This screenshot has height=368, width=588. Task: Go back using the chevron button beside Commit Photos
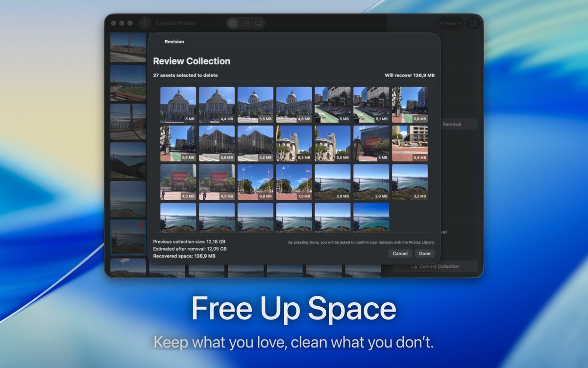(x=145, y=23)
